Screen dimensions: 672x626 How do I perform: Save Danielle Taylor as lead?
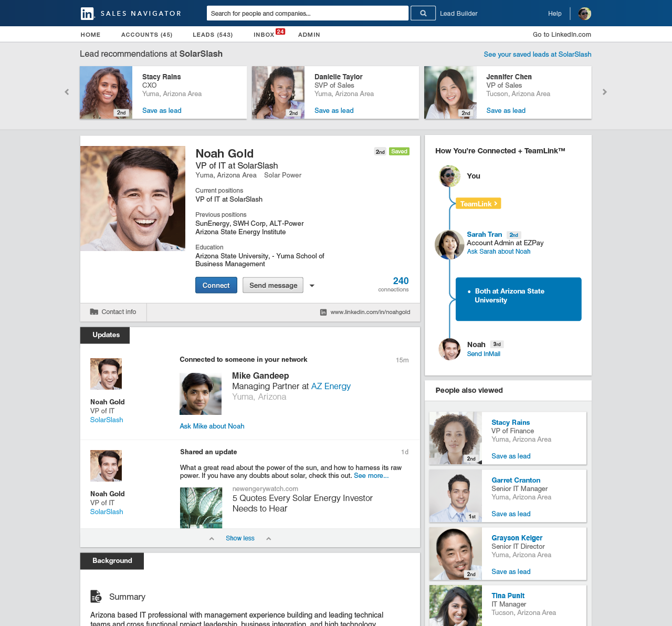click(x=334, y=110)
